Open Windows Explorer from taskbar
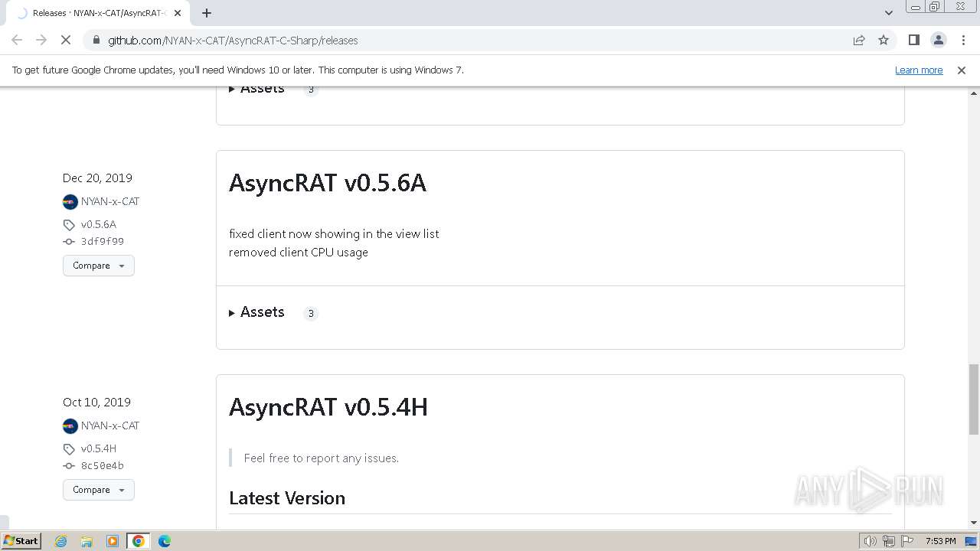The height and width of the screenshot is (551, 980). [x=87, y=541]
